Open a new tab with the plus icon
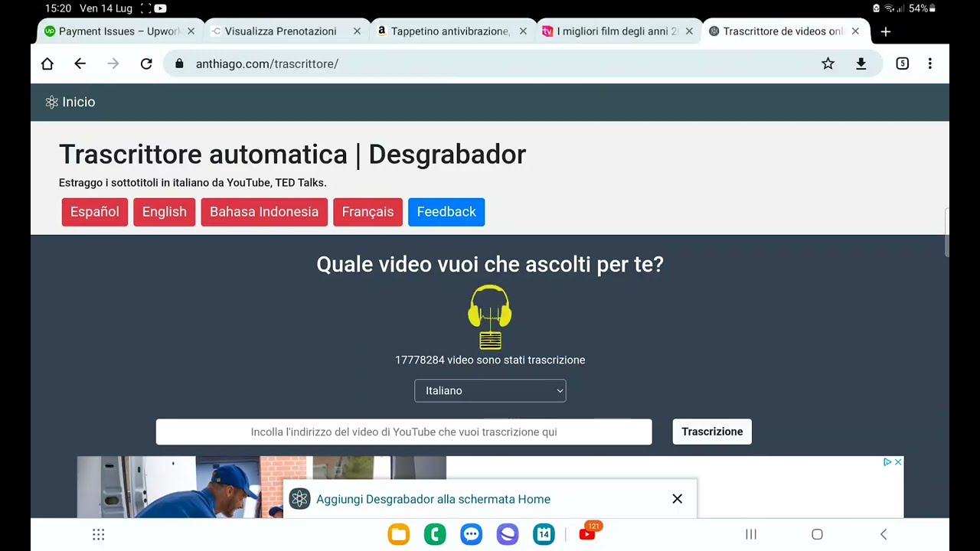This screenshot has height=551, width=980. tap(886, 31)
